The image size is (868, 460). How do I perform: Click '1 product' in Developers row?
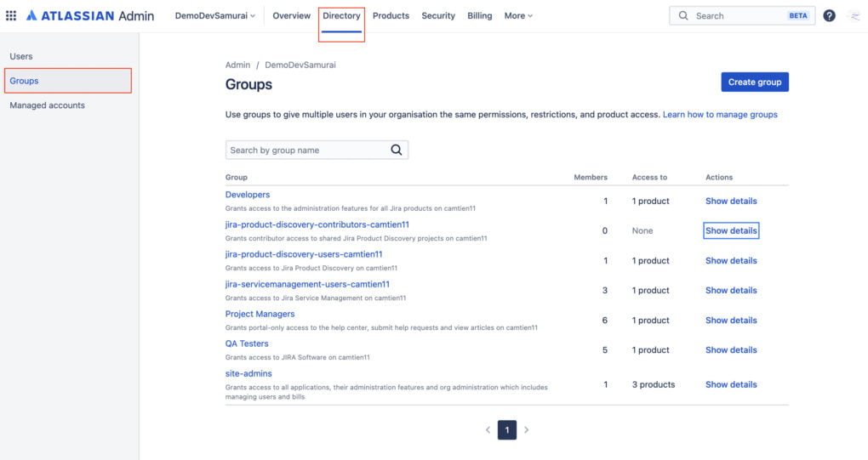pos(650,201)
